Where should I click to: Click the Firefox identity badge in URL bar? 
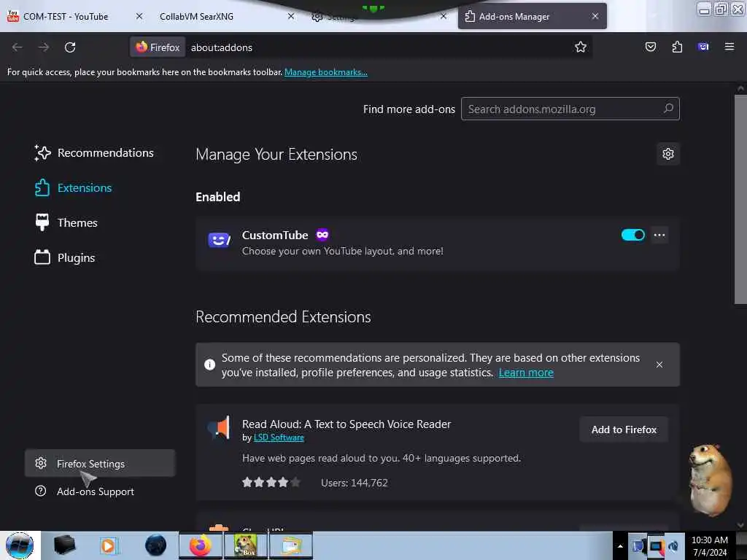tap(158, 47)
